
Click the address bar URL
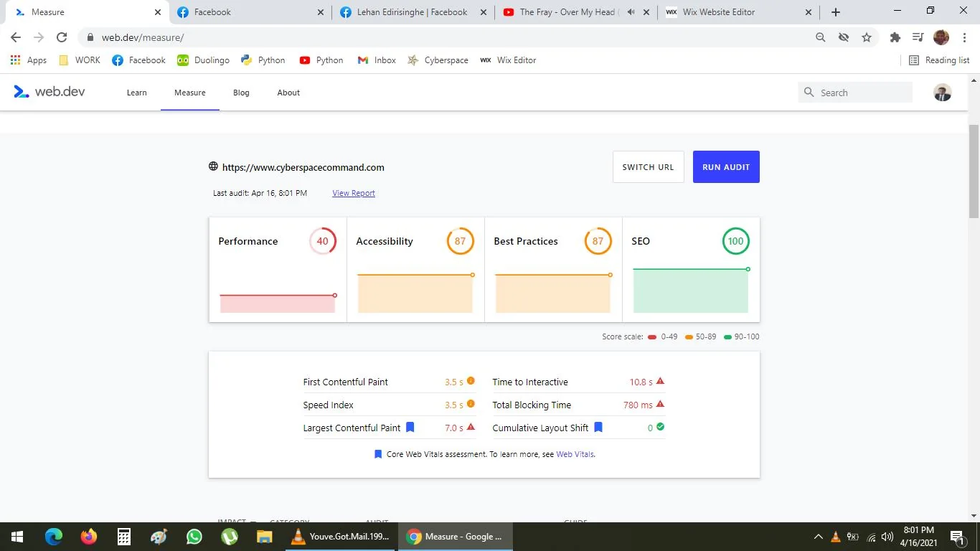coord(143,37)
